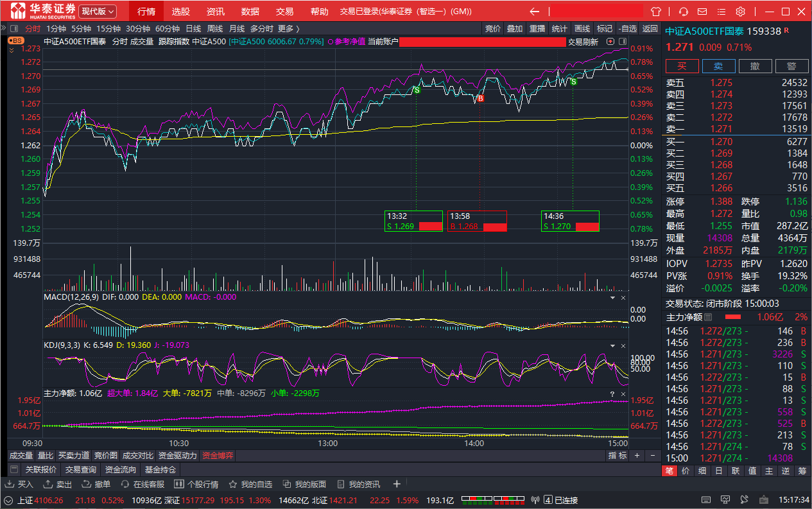812x509 pixels.
Task: Toggle the BS trade markers badge
Action: (15, 40)
